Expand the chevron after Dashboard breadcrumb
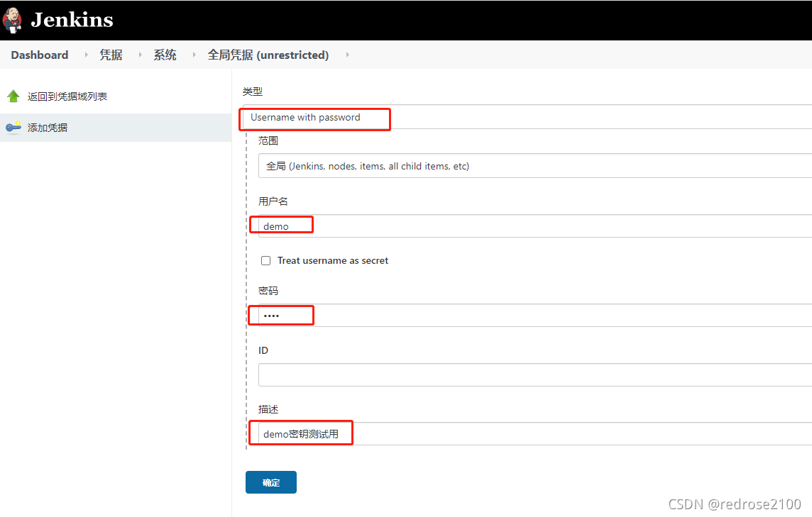Viewport: 812px width, 517px height. pyautogui.click(x=86, y=55)
